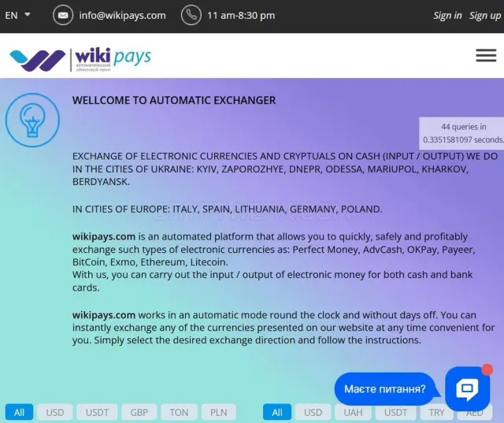Click the wikipays logo
This screenshot has width=504, height=423.
point(80,59)
